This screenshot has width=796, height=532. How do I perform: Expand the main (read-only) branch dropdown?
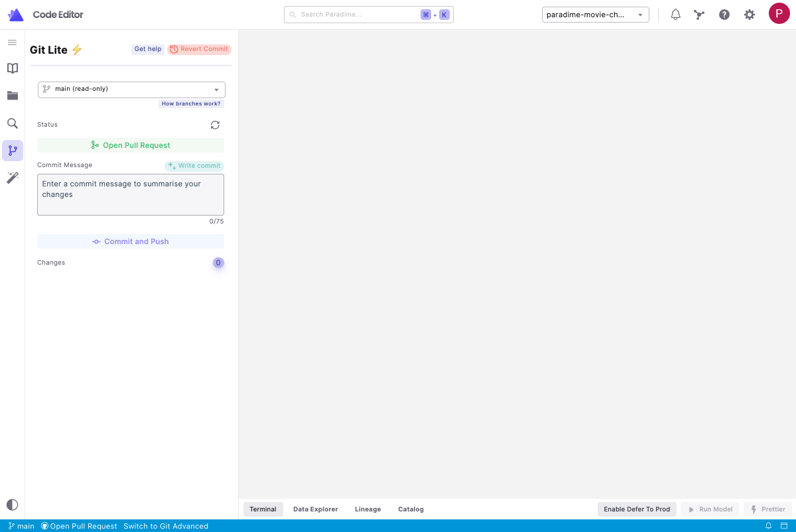[x=131, y=90]
